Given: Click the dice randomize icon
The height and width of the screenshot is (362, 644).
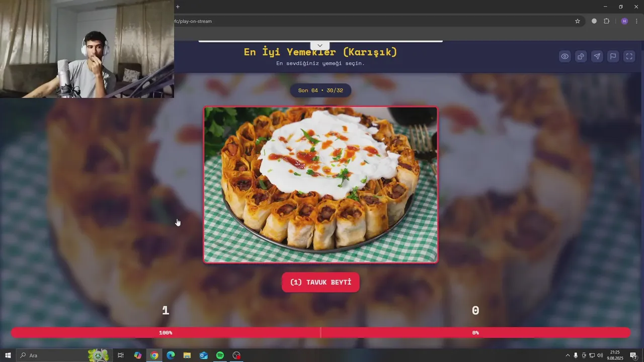Looking at the screenshot, I should click(581, 56).
